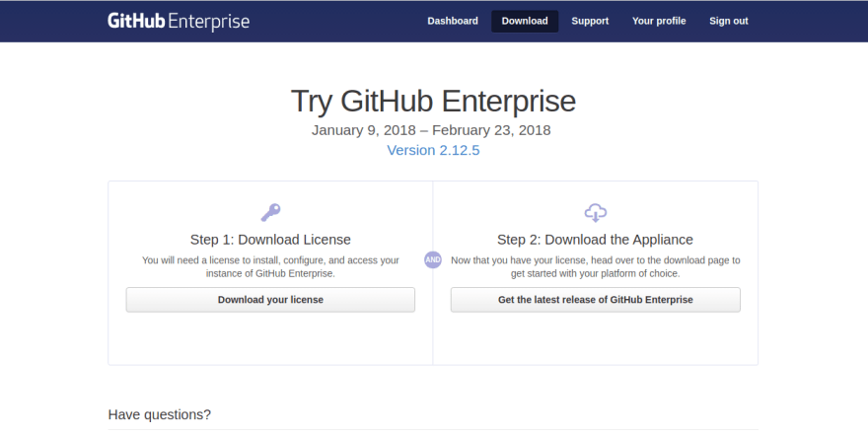Click the cloud download icon above Step 2
Image resolution: width=868 pixels, height=436 pixels.
point(596,212)
